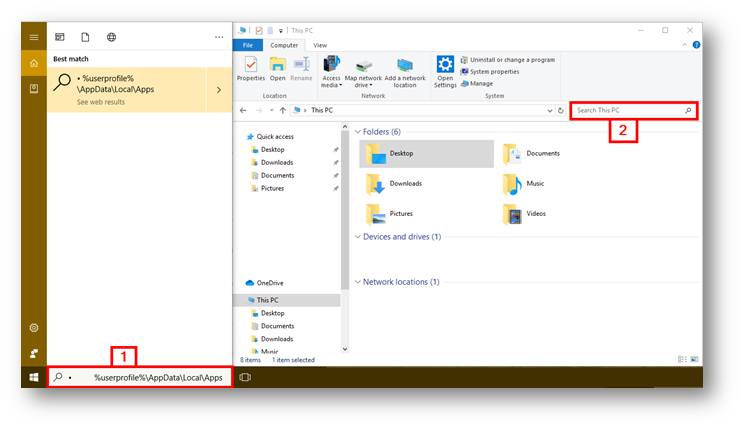The image size is (745, 430).
Task: Click the feedback person icon in sidebar
Action: (34, 354)
